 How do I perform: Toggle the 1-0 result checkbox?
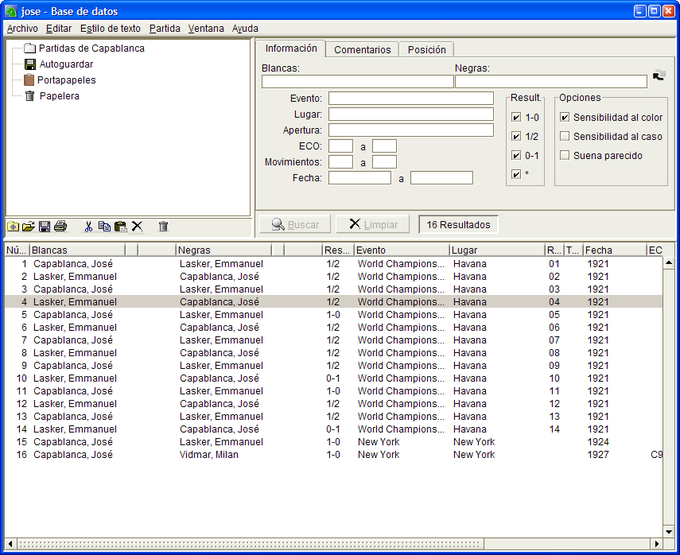click(x=516, y=117)
